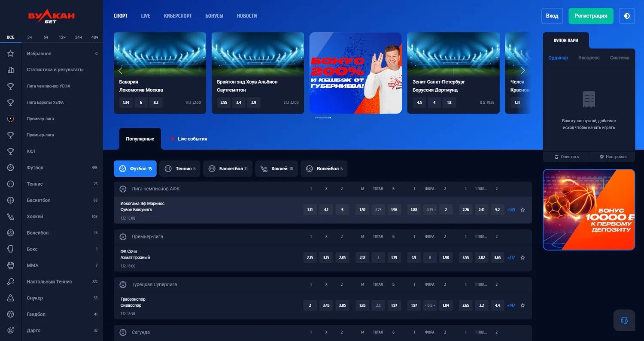
Task: Open the КИБЕРСПОРТ top menu
Action: click(x=178, y=16)
